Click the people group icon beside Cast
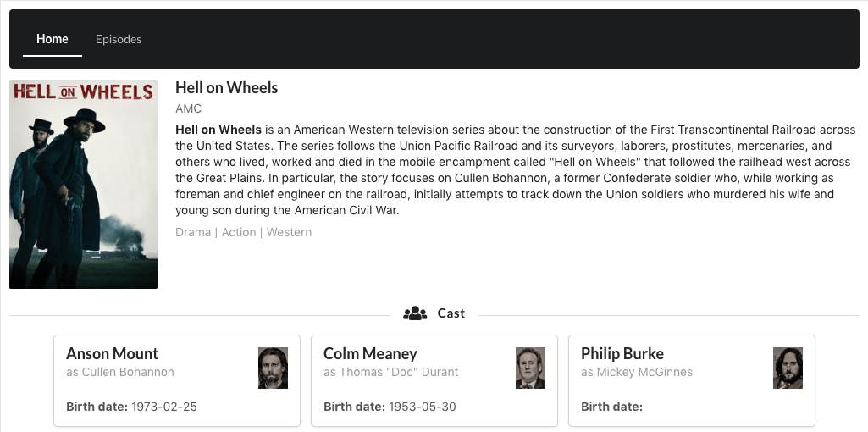Viewport: 868px width, 432px height. [415, 313]
